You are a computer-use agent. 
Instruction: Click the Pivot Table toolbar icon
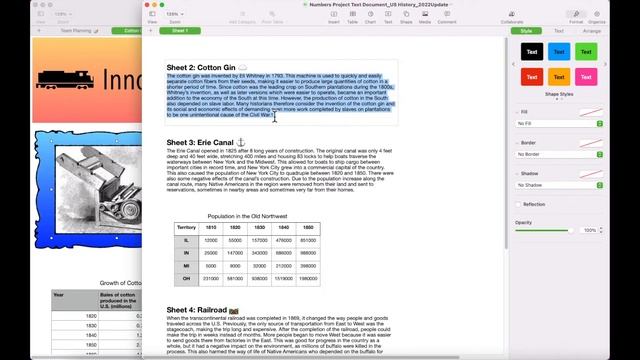tap(272, 14)
